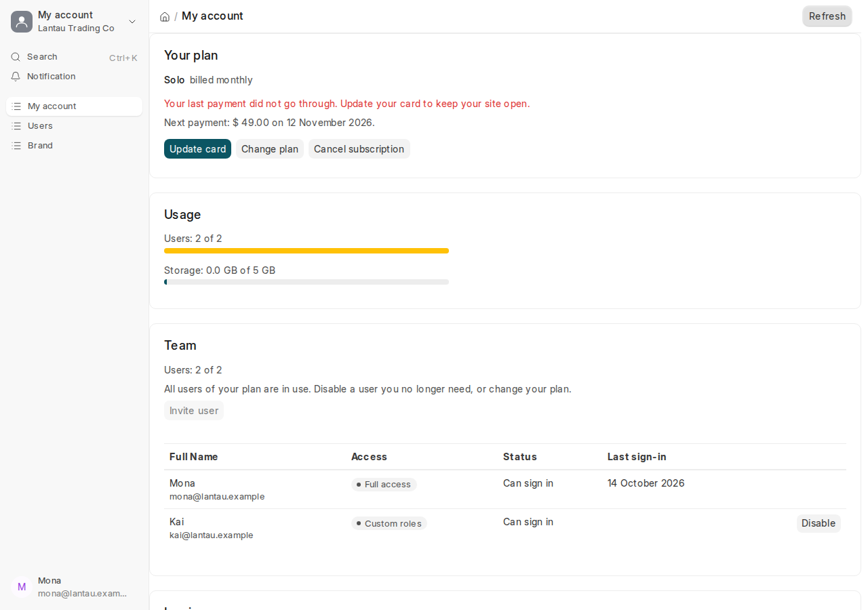
Task: Click the Solo plan name
Action: coord(174,80)
